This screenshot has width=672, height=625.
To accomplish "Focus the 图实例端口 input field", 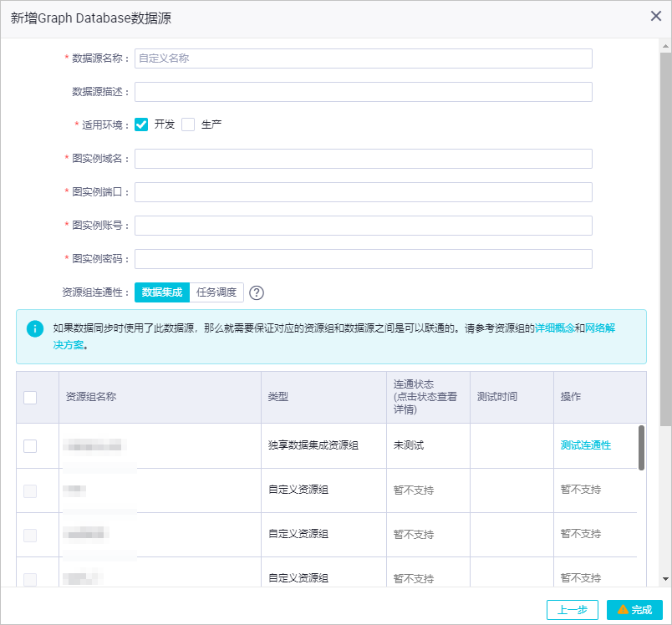I will click(x=363, y=192).
